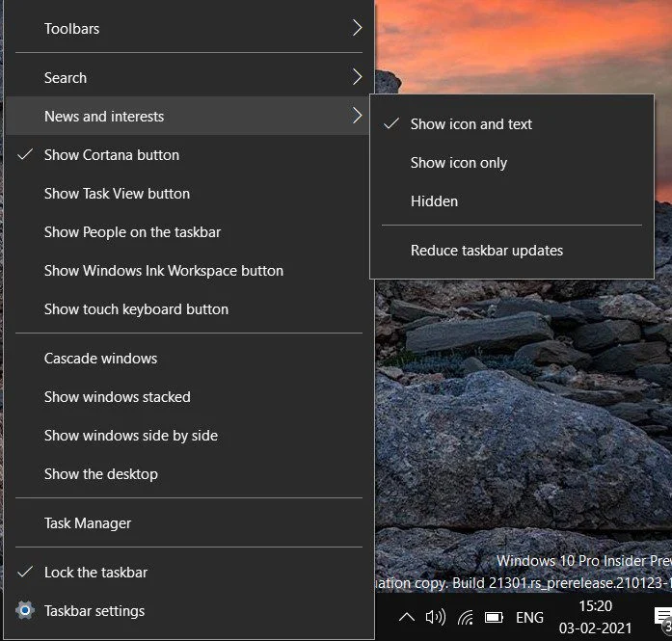Viewport: 672px width, 641px height.
Task: Switch input language via ENG indicator
Action: (x=529, y=618)
